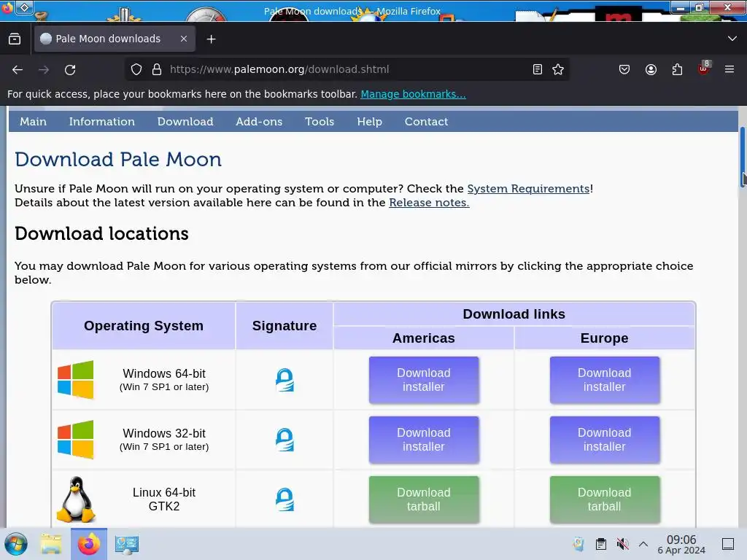Close the Pale Moon downloads tab
Screen dimensions: 747x560
click(x=184, y=39)
